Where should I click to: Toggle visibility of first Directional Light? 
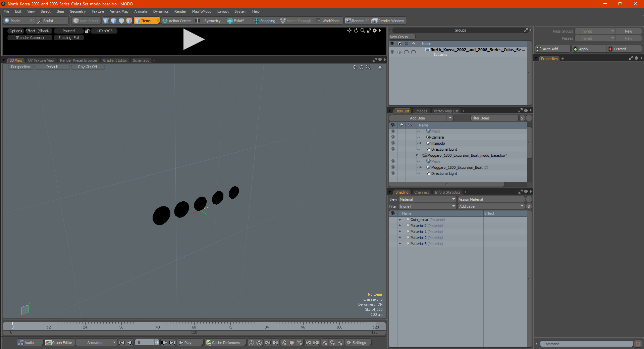click(392, 149)
